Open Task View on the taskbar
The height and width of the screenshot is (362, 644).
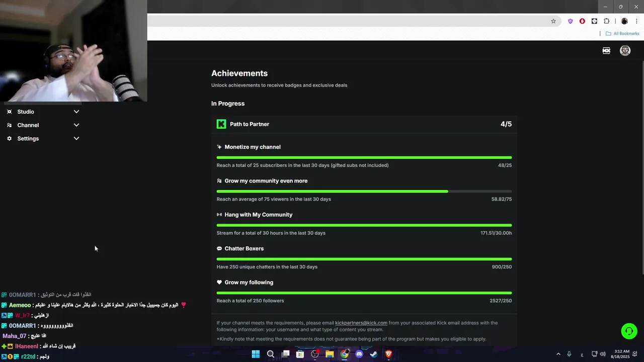coord(285,354)
